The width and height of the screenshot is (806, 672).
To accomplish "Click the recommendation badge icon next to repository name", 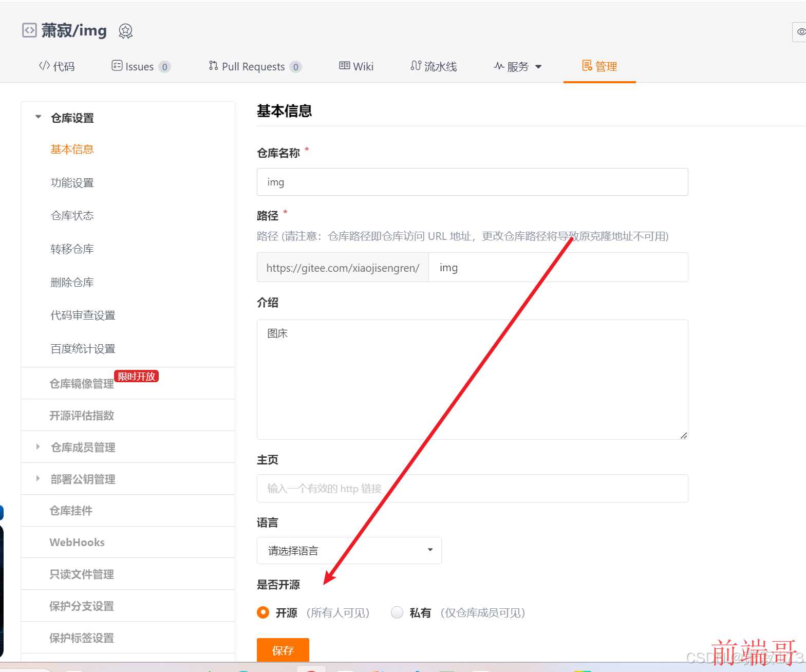I will (125, 31).
